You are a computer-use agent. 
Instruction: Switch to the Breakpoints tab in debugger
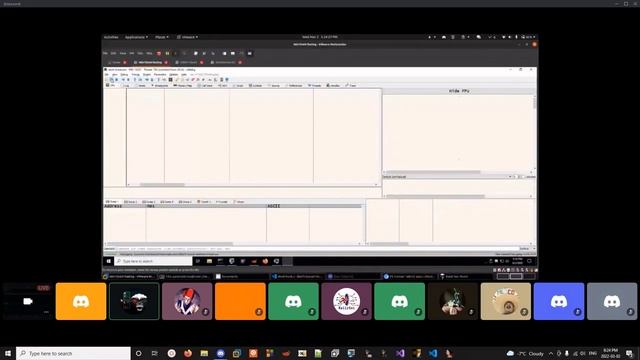[x=160, y=86]
